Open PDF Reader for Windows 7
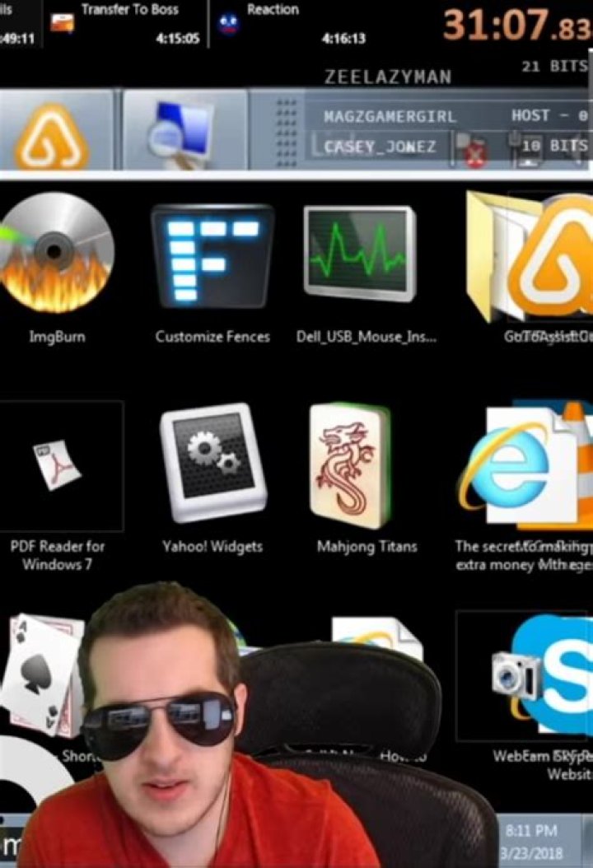593x868 pixels. pyautogui.click(x=57, y=467)
